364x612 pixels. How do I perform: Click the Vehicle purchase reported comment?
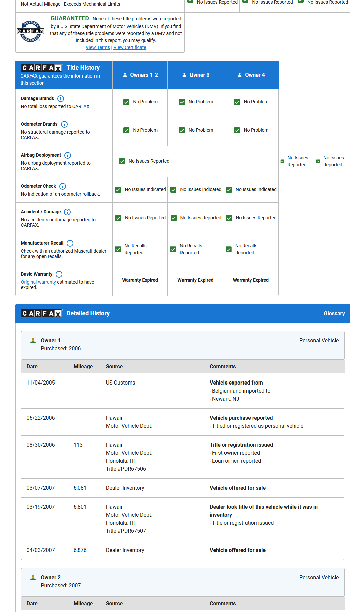[x=241, y=418]
